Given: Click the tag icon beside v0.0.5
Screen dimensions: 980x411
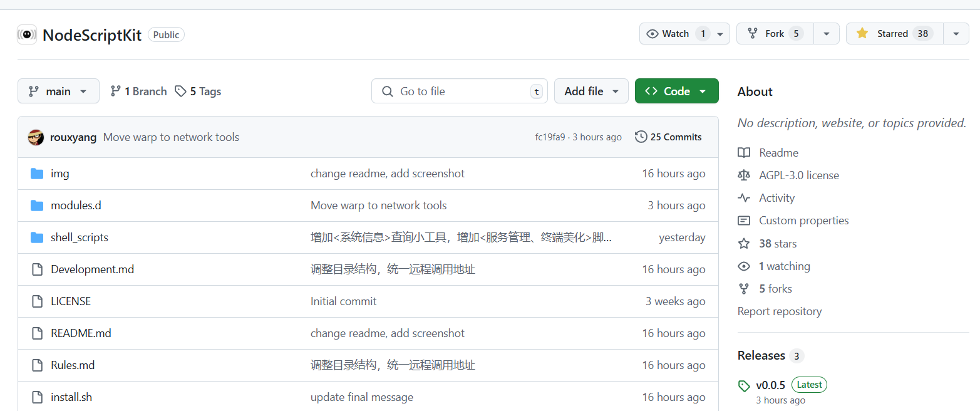Looking at the screenshot, I should (744, 386).
